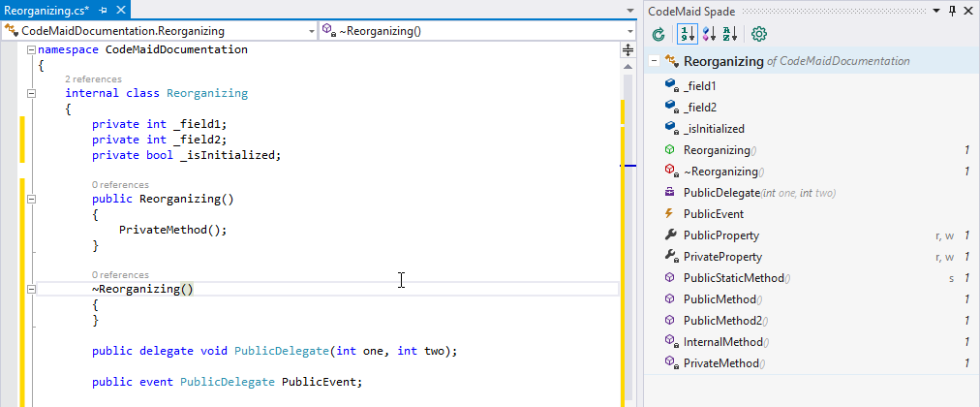The height and width of the screenshot is (407, 980).
Task: Click the PublicEvent lightning icon
Action: click(669, 214)
